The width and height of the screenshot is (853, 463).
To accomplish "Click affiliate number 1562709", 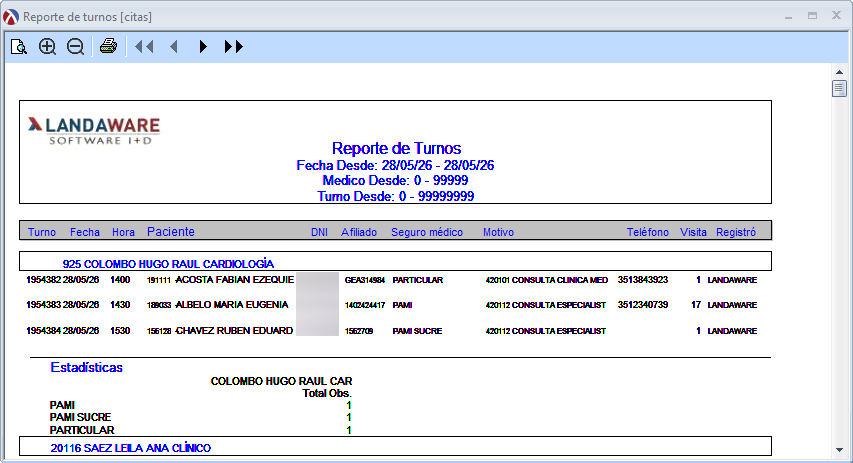I will [359, 331].
